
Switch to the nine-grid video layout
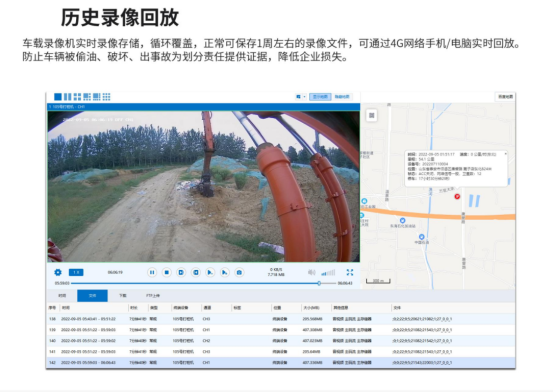(x=107, y=97)
